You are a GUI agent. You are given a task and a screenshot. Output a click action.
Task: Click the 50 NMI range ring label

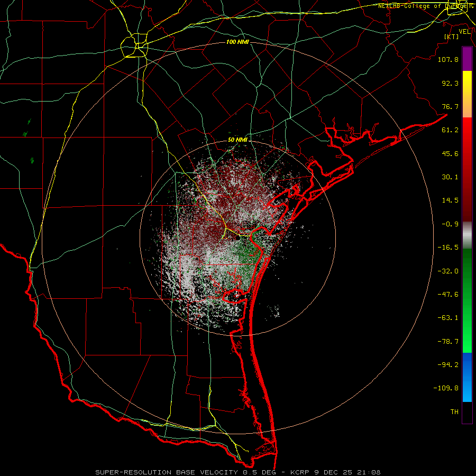pos(237,140)
